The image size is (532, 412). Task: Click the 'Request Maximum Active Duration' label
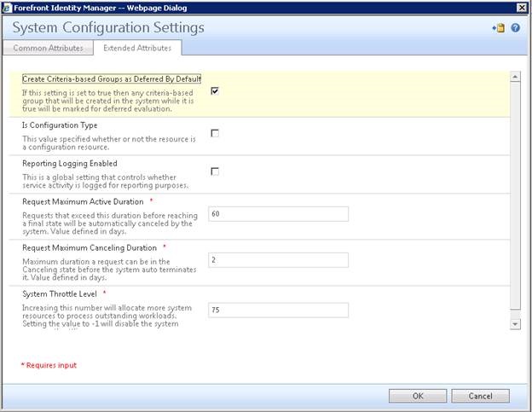83,201
